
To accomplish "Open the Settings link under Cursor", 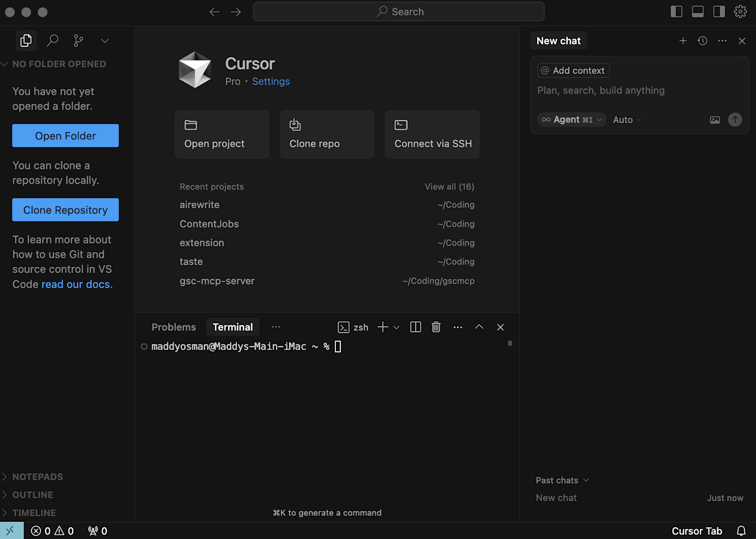I will pos(271,82).
